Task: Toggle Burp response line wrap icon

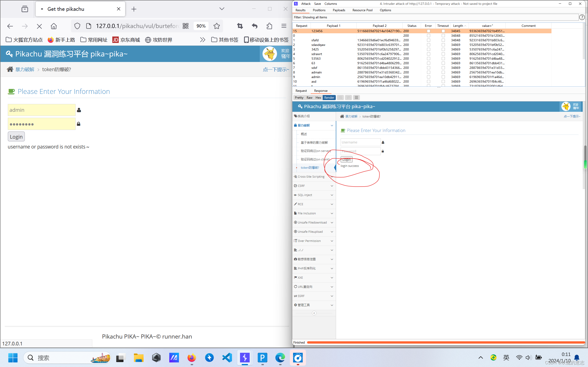Action: [340, 98]
